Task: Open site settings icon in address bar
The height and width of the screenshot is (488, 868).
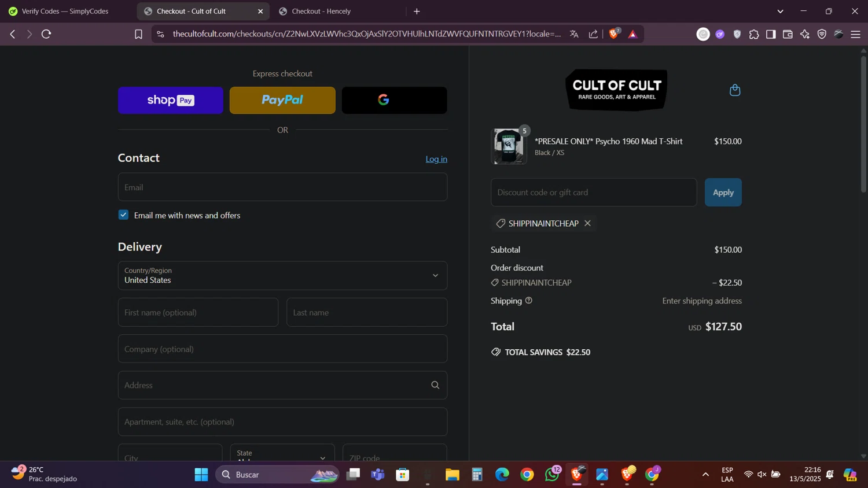Action: tap(161, 34)
